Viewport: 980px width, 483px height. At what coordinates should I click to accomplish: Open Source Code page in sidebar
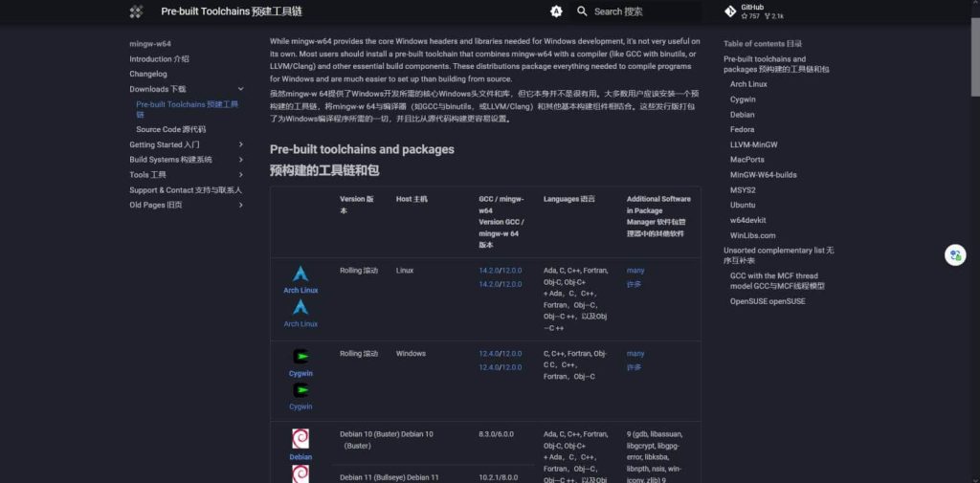pos(170,129)
